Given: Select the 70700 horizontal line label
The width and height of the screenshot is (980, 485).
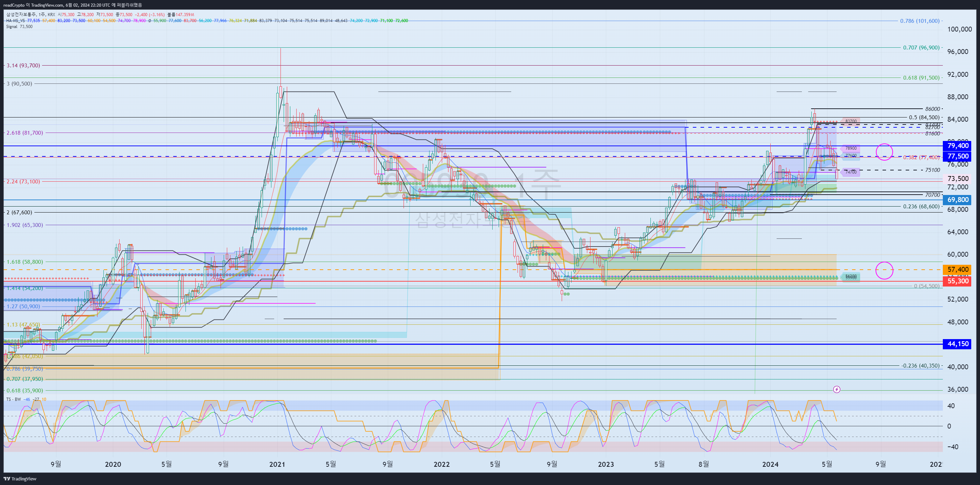Looking at the screenshot, I should [932, 195].
